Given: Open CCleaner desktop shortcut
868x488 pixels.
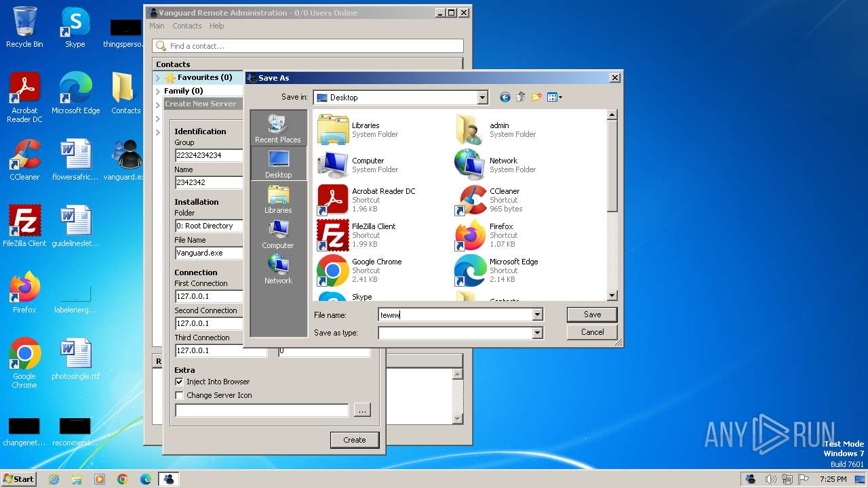Looking at the screenshot, I should 24,160.
